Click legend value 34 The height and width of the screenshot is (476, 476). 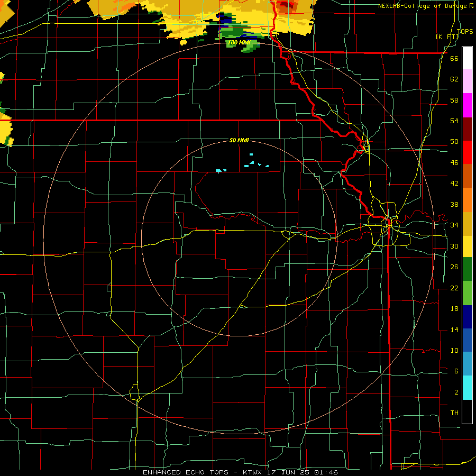point(454,225)
